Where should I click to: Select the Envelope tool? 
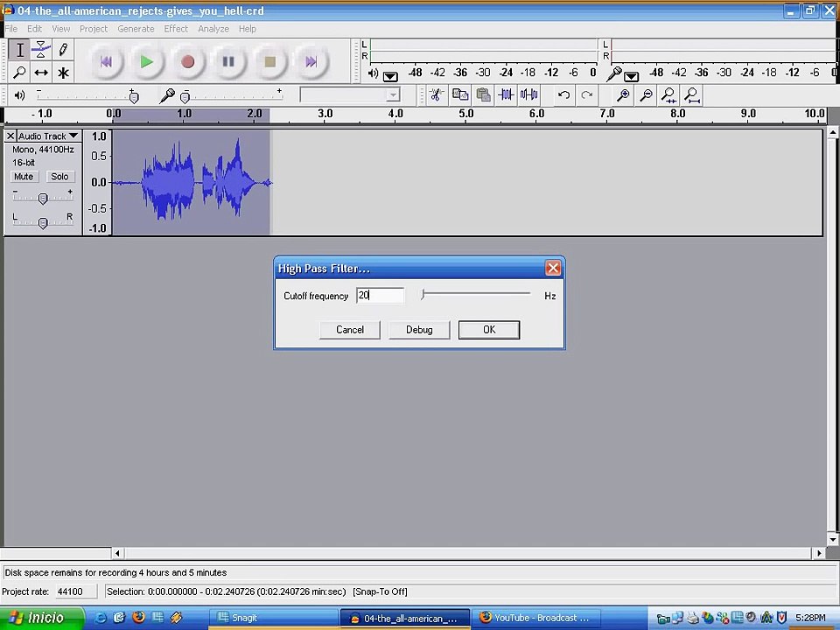pos(41,50)
